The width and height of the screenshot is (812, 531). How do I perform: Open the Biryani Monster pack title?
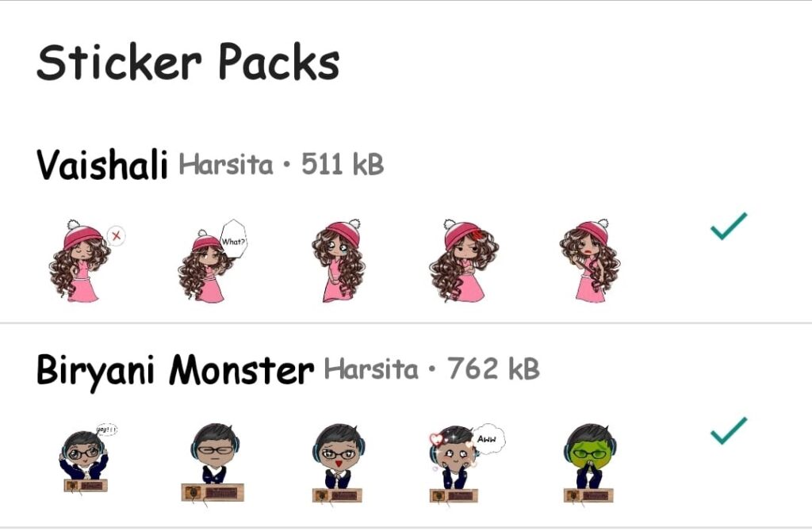[x=175, y=369]
